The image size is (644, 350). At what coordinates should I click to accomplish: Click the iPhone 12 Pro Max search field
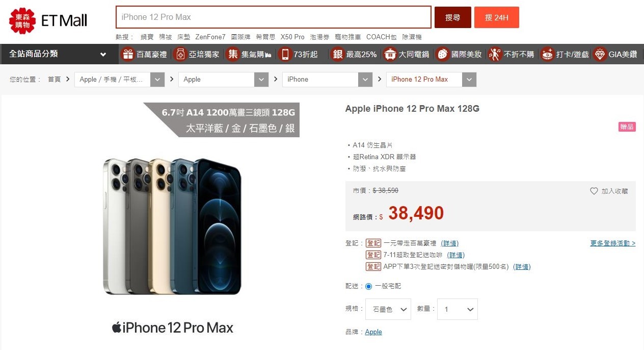(x=274, y=17)
